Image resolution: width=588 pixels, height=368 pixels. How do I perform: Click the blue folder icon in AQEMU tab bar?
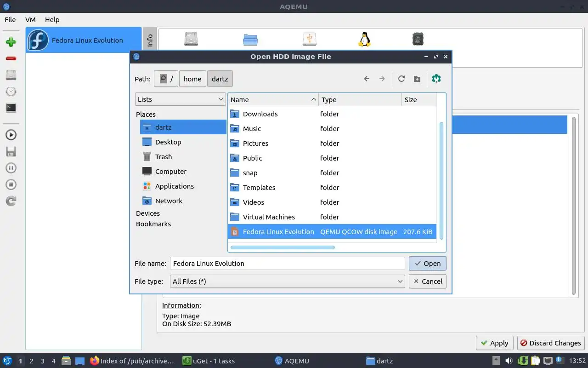click(x=250, y=39)
